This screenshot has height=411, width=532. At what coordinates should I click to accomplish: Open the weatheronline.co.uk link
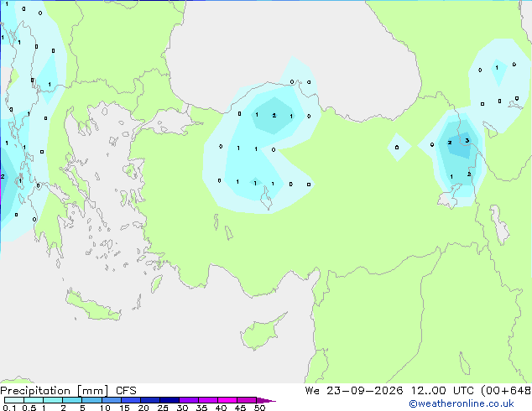pyautogui.click(x=462, y=403)
